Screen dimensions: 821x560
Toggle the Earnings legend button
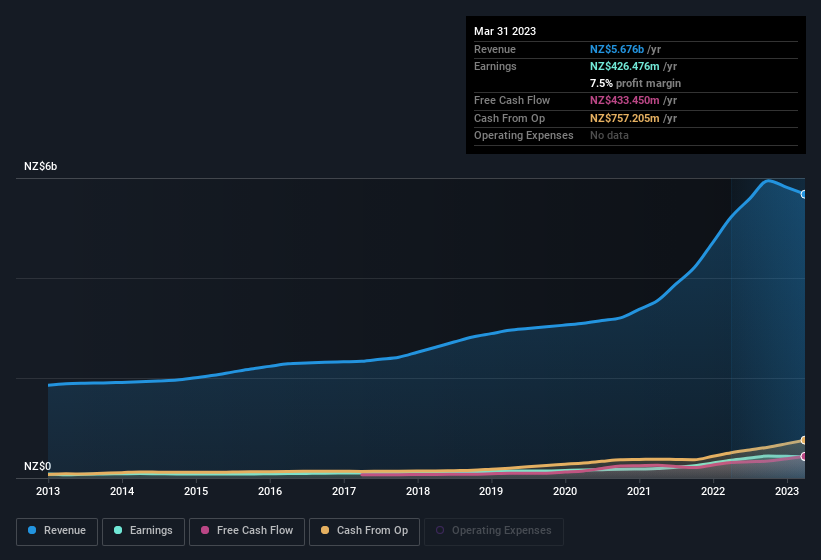[x=143, y=531]
